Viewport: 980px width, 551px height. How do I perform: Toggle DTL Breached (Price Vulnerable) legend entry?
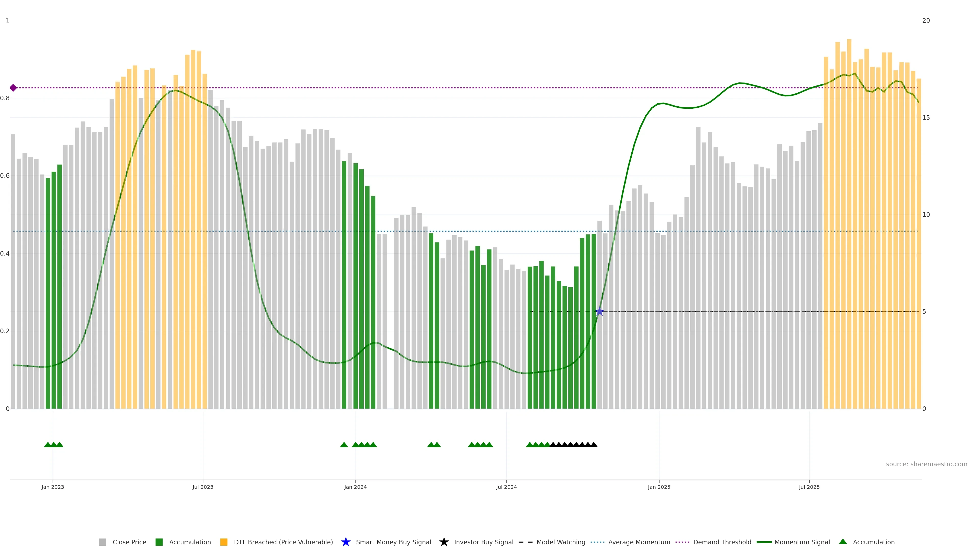(283, 542)
